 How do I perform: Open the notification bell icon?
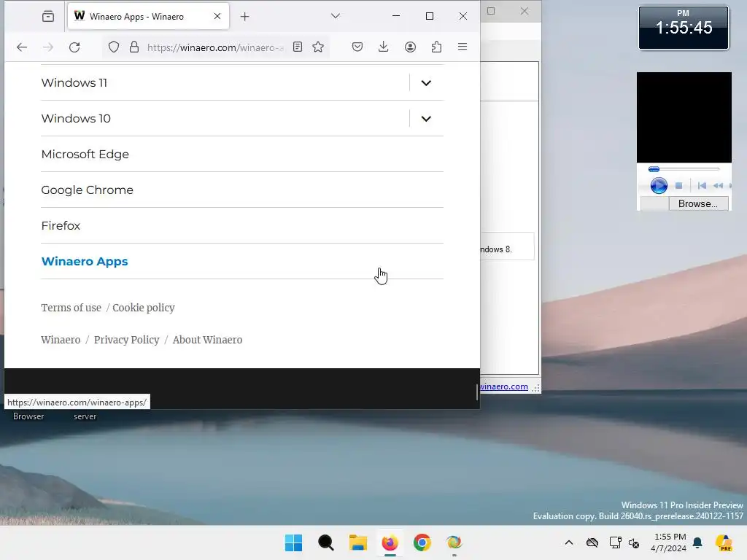pos(697,542)
